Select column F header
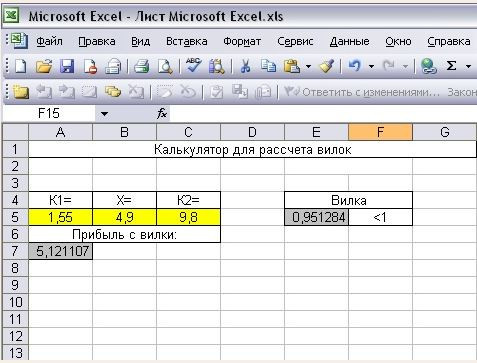 380,132
